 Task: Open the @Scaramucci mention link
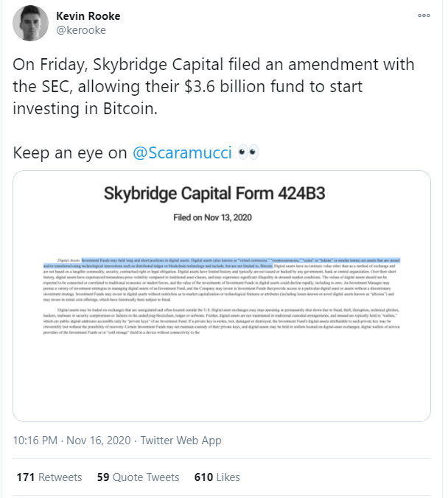click(182, 152)
